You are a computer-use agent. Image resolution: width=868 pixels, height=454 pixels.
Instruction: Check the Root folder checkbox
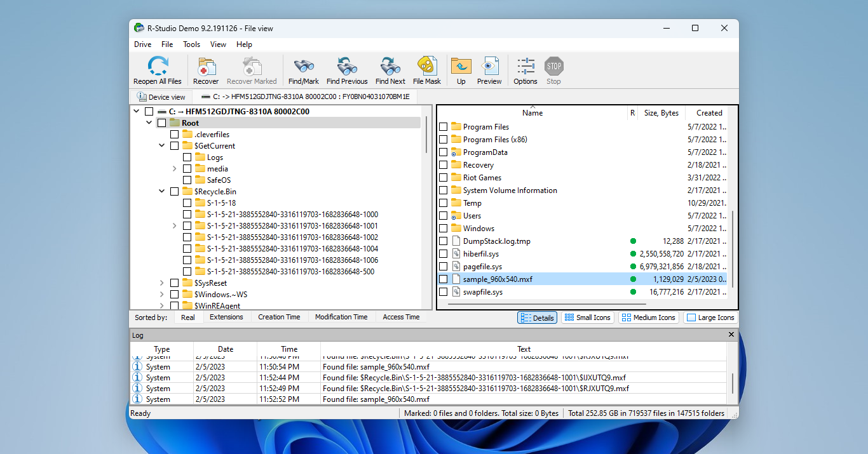click(x=161, y=123)
